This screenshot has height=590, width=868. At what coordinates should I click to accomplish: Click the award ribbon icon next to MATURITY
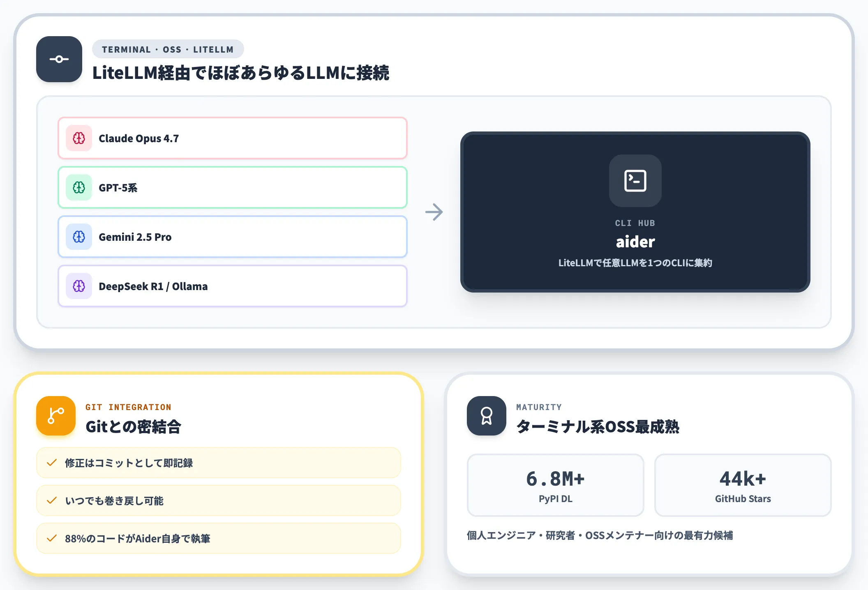[487, 416]
